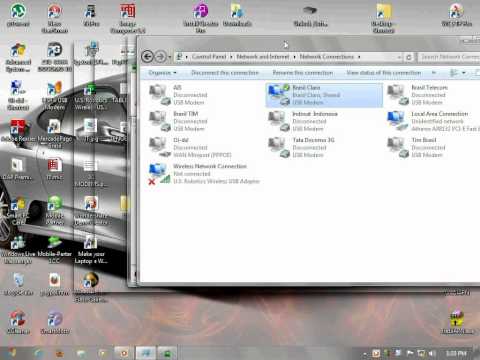This screenshot has height=360, width=480.
Task: Click the Control Panel breadcrumb
Action: [209, 57]
